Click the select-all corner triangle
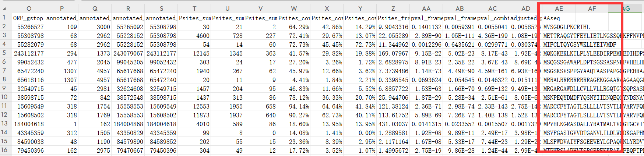Viewport: 644px width, 156px height. [x=4, y=8]
